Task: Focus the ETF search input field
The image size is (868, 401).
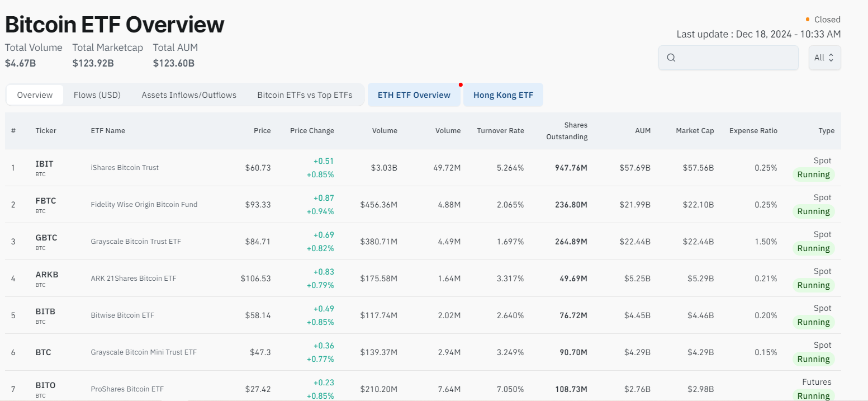Action: pos(728,58)
